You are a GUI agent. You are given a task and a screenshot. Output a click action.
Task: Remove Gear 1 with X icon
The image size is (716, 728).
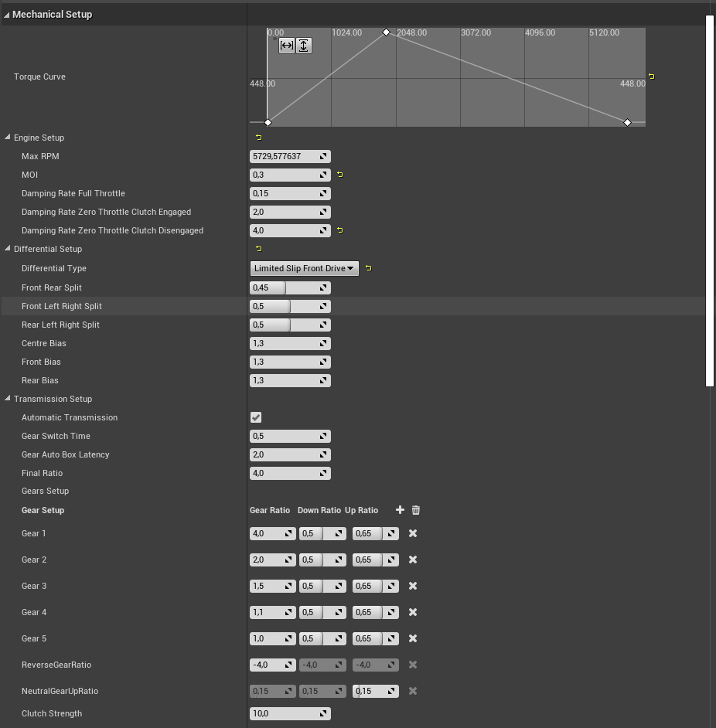click(x=413, y=533)
